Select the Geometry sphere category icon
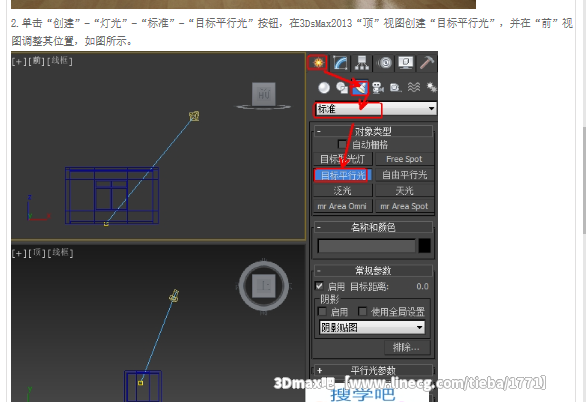 pos(324,88)
